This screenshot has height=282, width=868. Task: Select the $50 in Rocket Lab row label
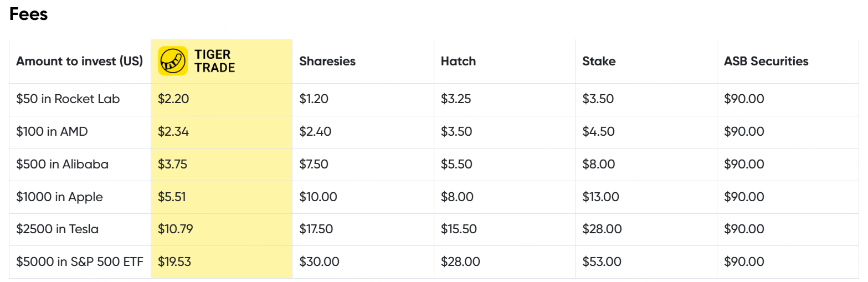68,99
